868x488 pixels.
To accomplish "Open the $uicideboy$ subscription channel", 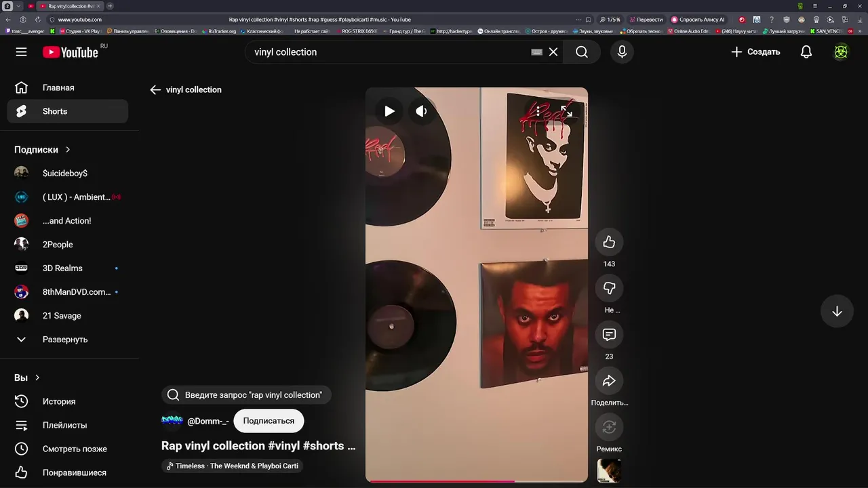I will [x=67, y=174].
